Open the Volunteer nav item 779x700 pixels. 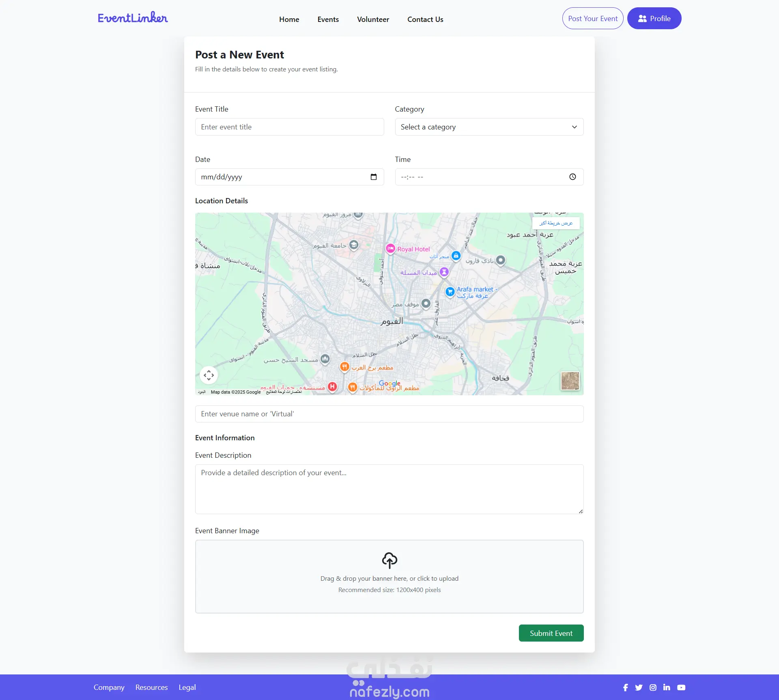point(373,19)
